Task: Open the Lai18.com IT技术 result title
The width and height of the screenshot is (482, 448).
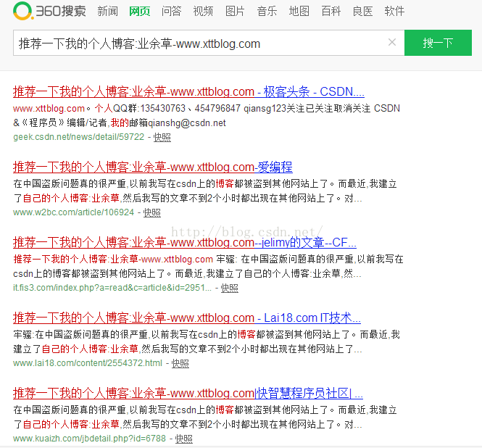Action: coord(187,318)
